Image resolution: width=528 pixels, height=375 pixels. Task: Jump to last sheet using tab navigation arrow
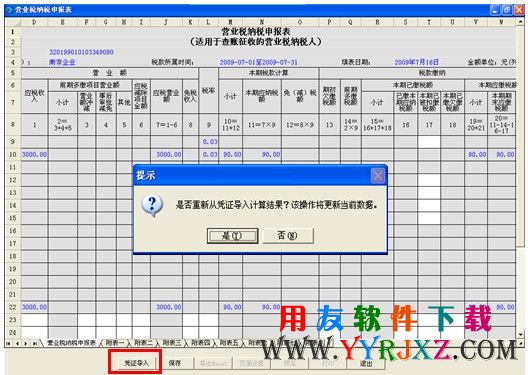(x=34, y=343)
